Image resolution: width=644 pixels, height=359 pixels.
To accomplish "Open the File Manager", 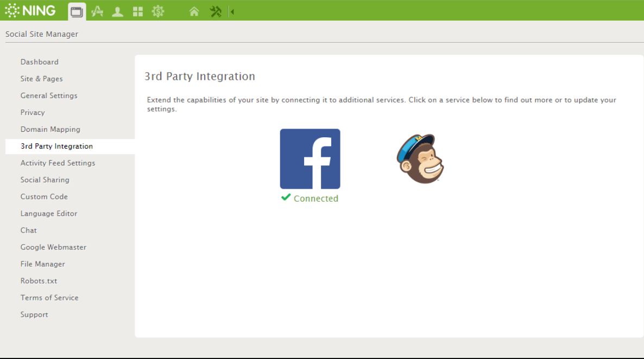I will click(x=43, y=264).
